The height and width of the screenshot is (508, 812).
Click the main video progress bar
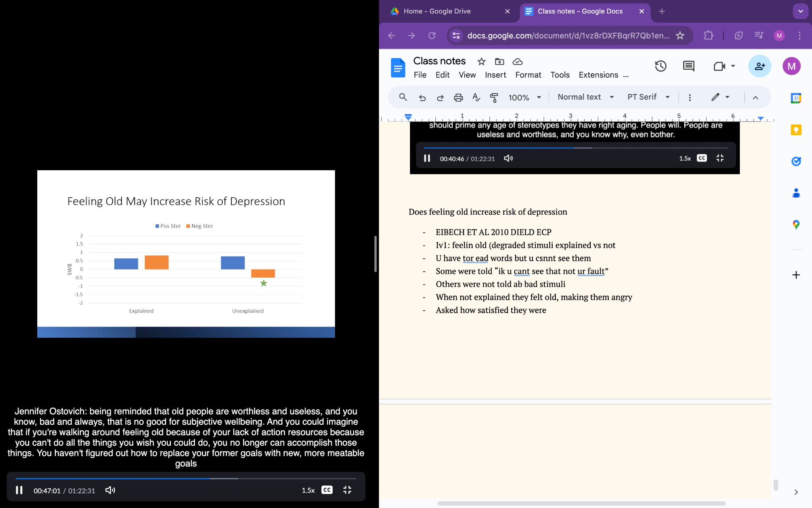186,479
